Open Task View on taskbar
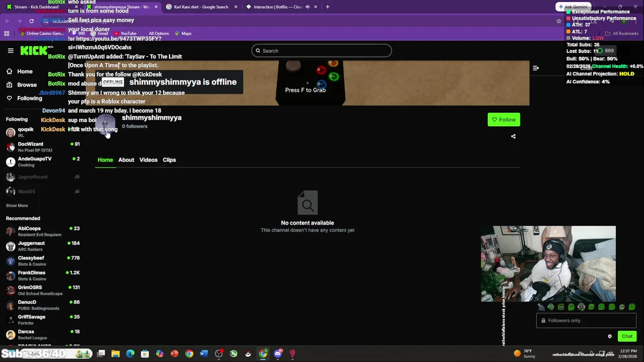 [101, 354]
